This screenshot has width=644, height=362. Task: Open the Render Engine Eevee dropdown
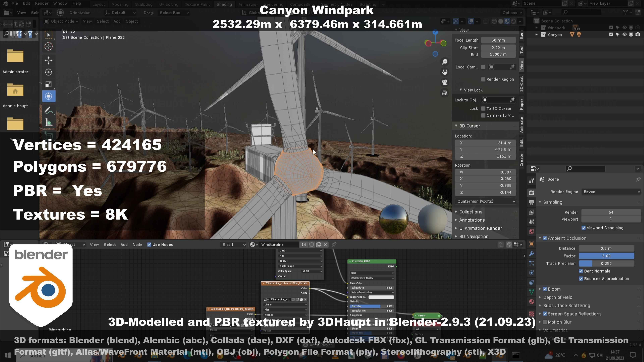611,192
